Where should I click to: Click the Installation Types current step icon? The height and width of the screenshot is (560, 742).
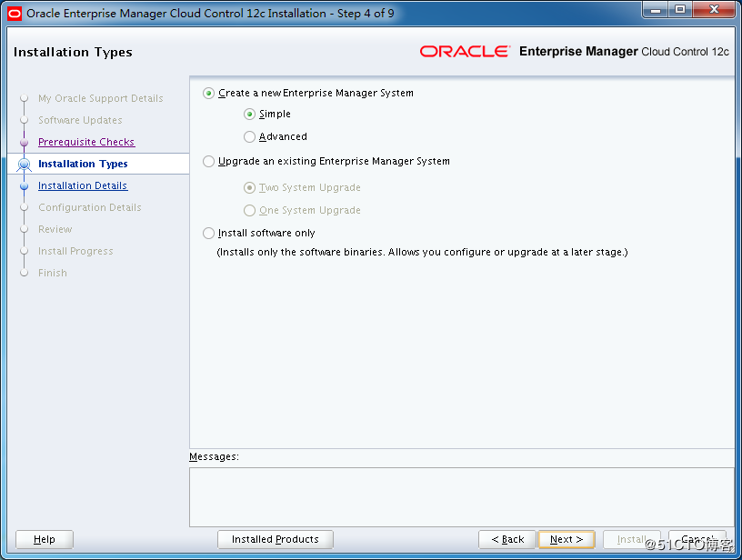(x=25, y=165)
